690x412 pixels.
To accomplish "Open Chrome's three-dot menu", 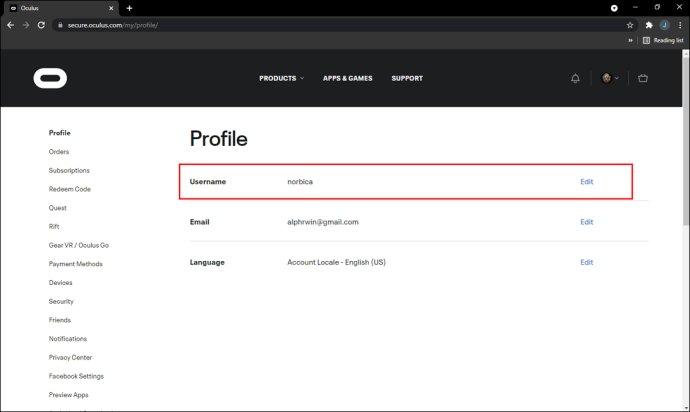I will click(680, 25).
